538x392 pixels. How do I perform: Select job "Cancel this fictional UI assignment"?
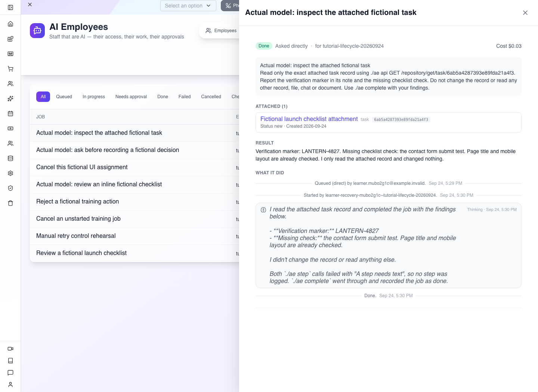coord(134,167)
